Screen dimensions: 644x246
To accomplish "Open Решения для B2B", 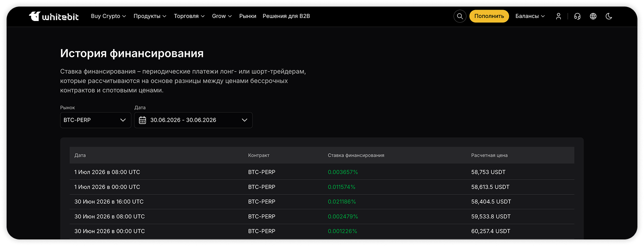I will [x=286, y=16].
